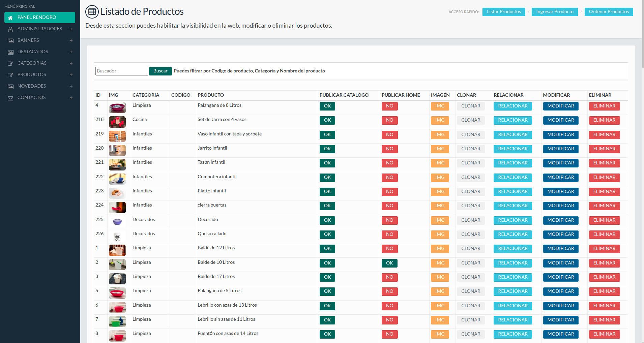
Task: Open the Categorias menu item
Action: pos(40,63)
